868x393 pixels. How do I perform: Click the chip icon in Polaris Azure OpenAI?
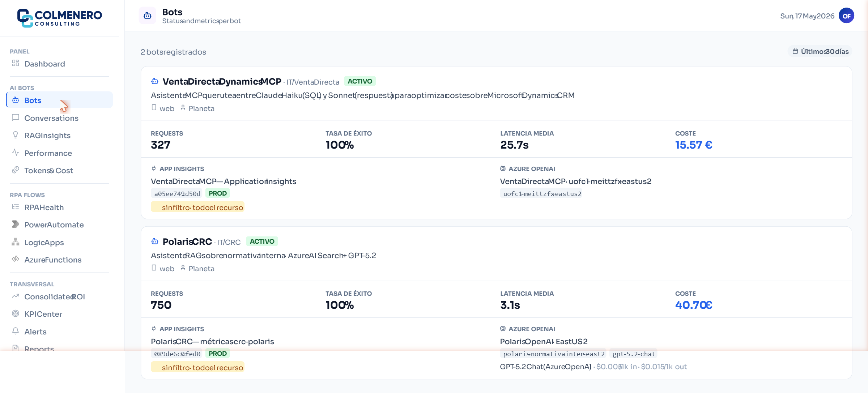point(503,329)
